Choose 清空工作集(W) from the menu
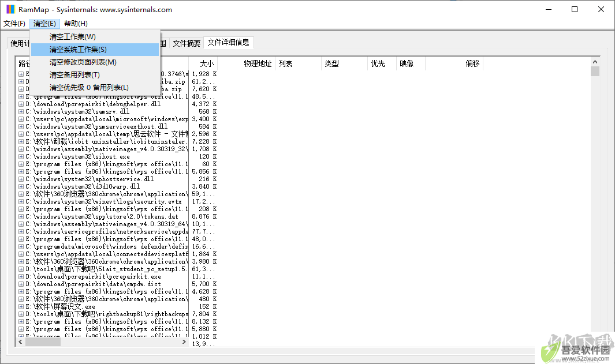This screenshot has height=364, width=615. (x=95, y=37)
